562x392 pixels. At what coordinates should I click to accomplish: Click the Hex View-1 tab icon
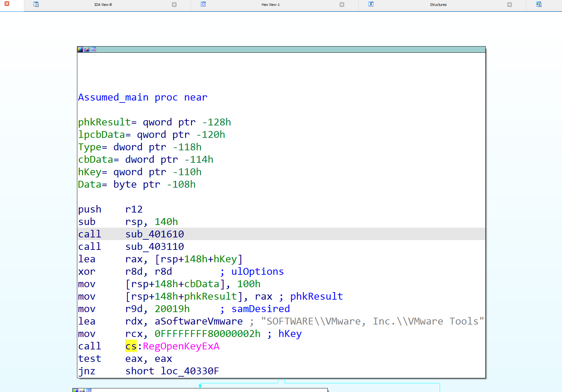pyautogui.click(x=203, y=4)
